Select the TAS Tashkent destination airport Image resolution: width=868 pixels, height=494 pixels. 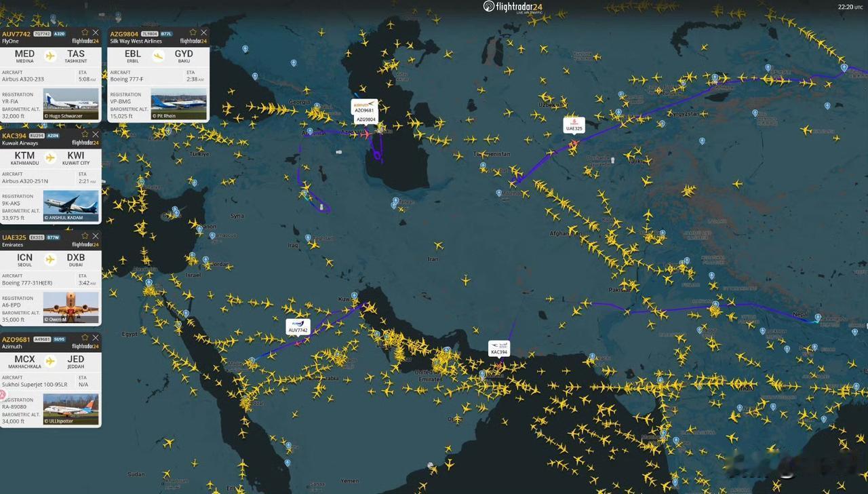pyautogui.click(x=76, y=56)
